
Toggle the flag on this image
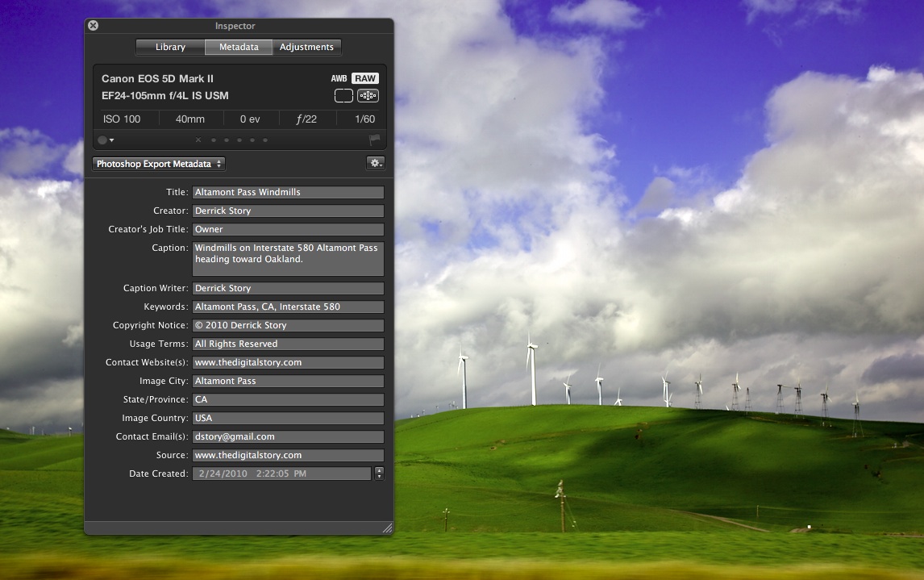pyautogui.click(x=374, y=140)
